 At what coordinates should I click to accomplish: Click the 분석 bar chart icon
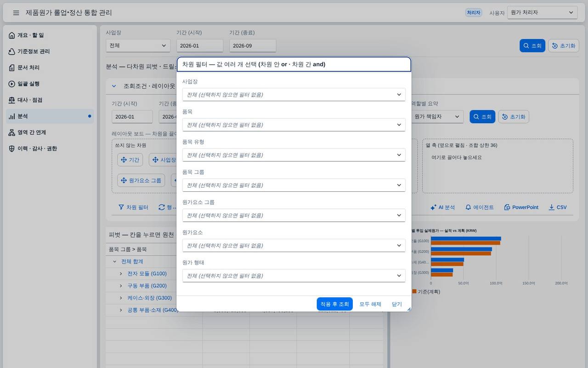pos(12,116)
